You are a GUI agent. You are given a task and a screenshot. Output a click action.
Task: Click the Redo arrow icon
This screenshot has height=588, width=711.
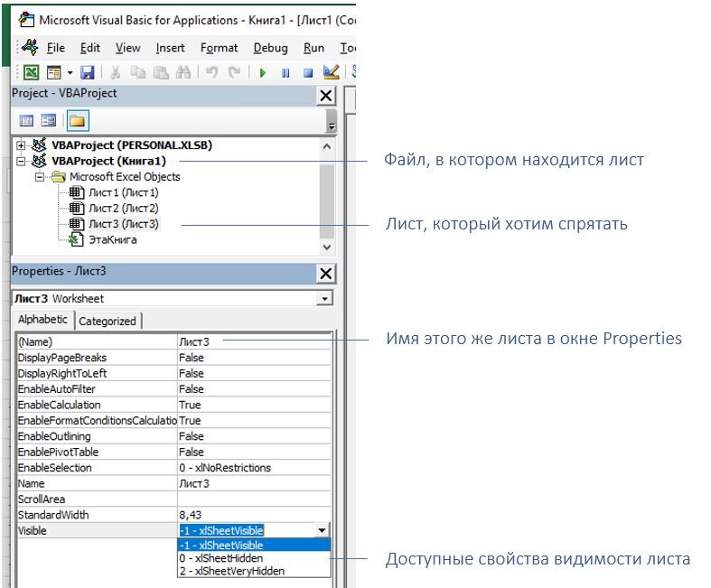[x=234, y=72]
